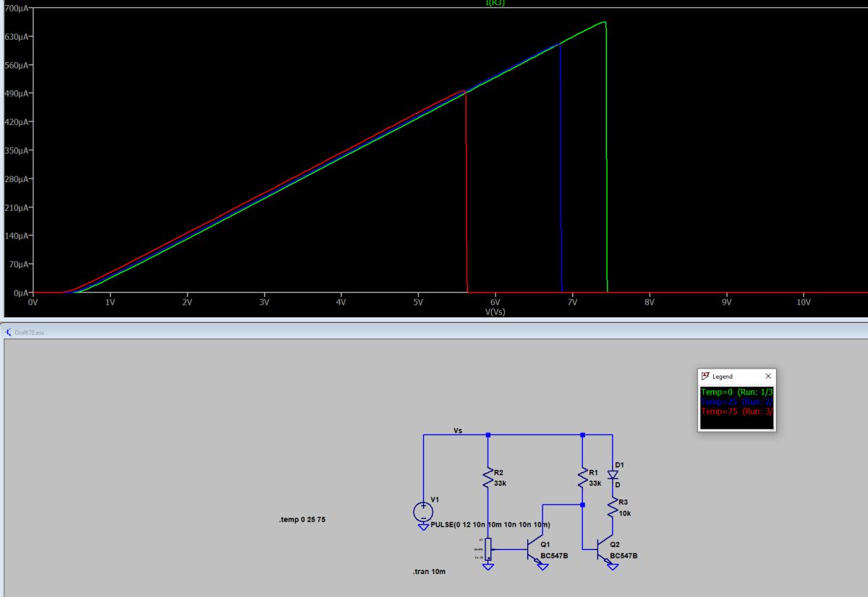
Task: Select the R1 resistor symbol
Action: 582,478
